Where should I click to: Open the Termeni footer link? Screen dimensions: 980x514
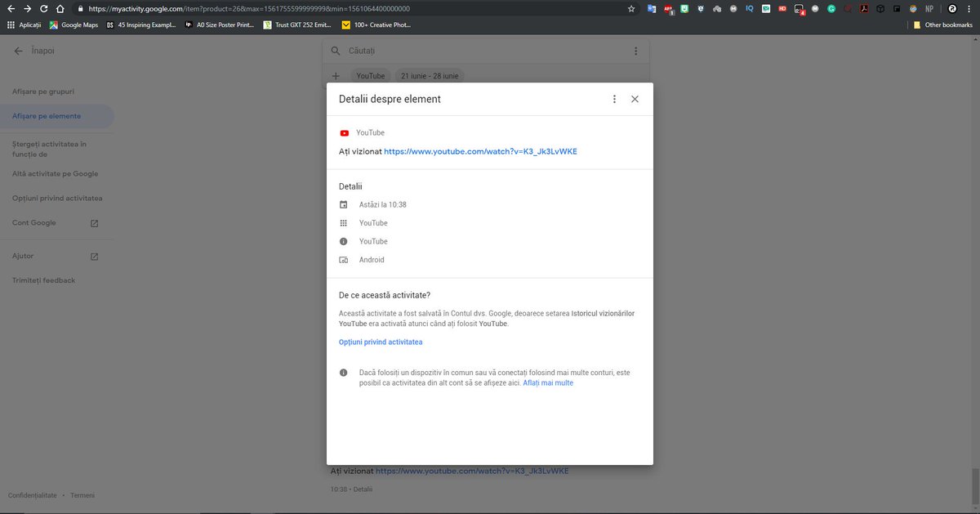coord(82,495)
